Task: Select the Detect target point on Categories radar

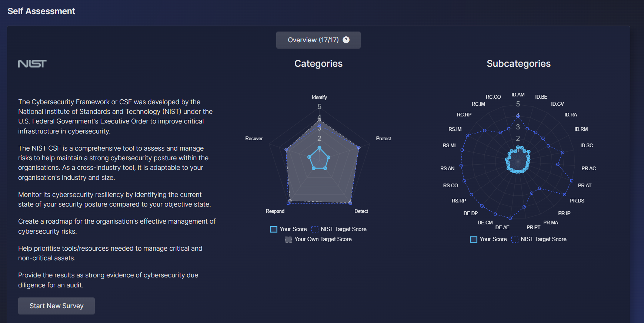Action: 350,203
